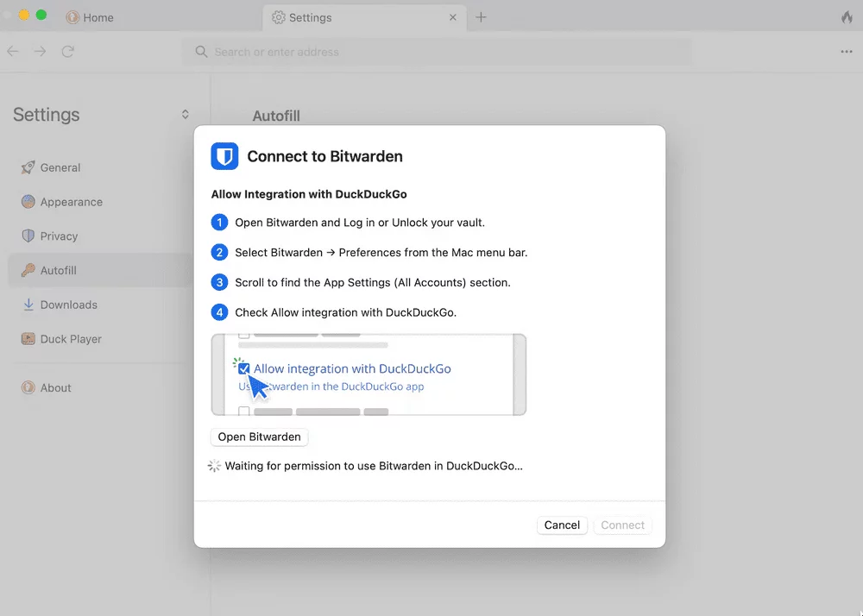Open Duck Player settings section

click(x=99, y=339)
